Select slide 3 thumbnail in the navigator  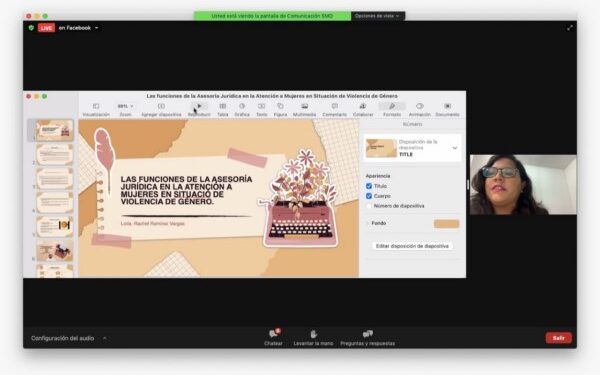tap(54, 179)
